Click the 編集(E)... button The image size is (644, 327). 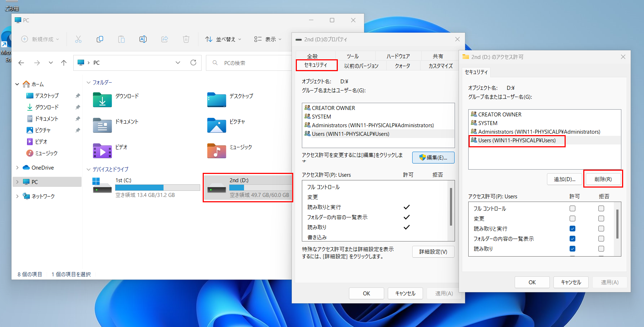tap(433, 157)
